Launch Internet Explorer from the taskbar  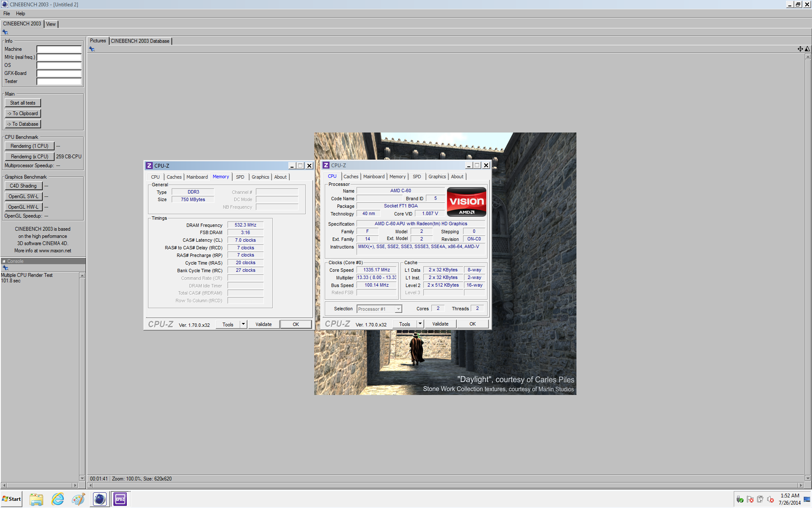tap(58, 499)
